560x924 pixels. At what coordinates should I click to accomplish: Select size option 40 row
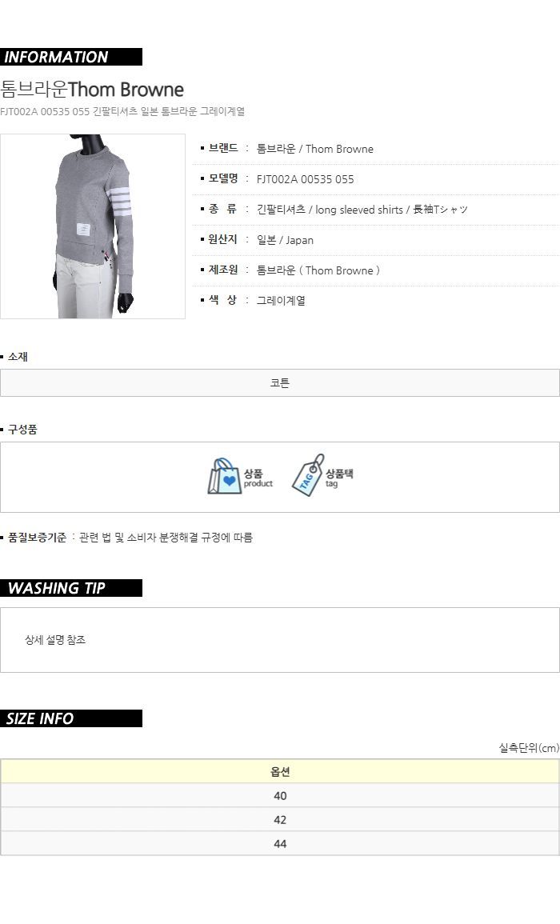click(x=280, y=795)
